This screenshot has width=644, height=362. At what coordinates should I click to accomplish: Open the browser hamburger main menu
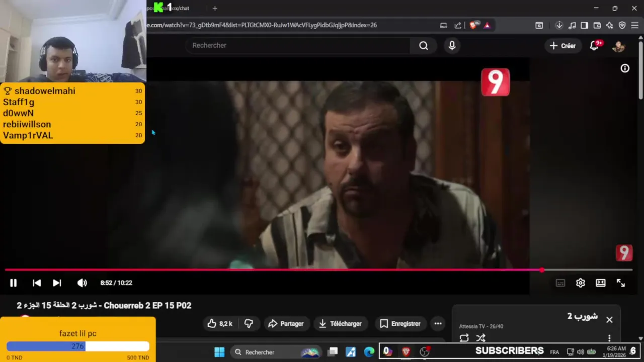point(634,25)
